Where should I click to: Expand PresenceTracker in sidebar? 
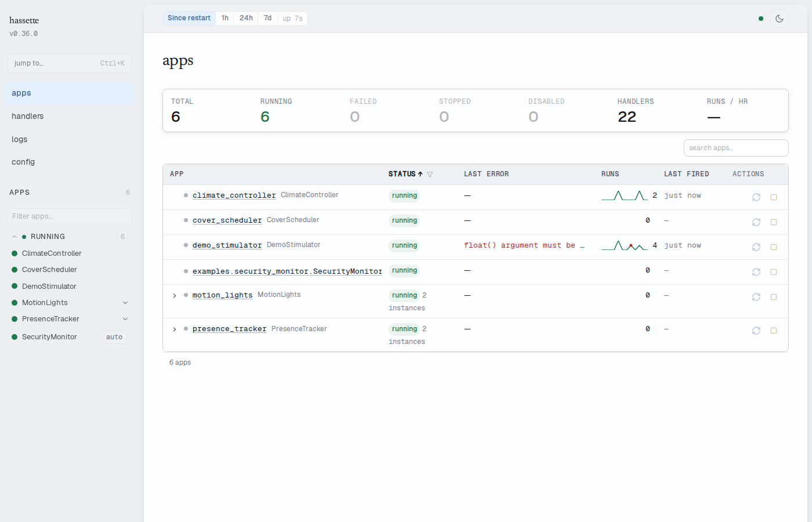pos(125,319)
